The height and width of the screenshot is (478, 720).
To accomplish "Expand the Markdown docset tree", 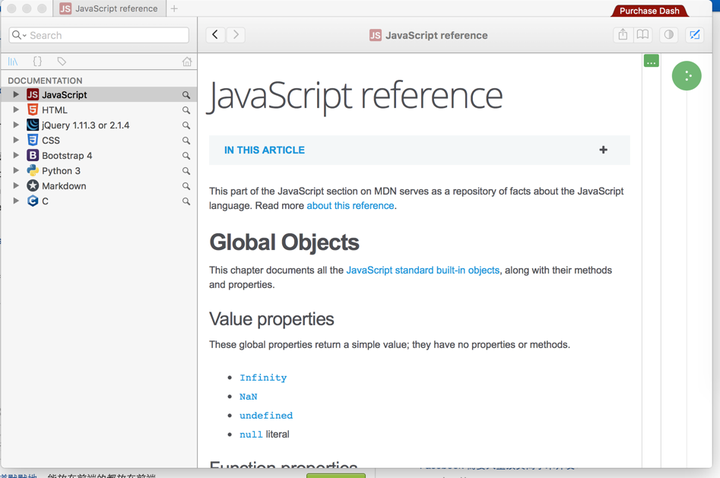I will point(16,186).
